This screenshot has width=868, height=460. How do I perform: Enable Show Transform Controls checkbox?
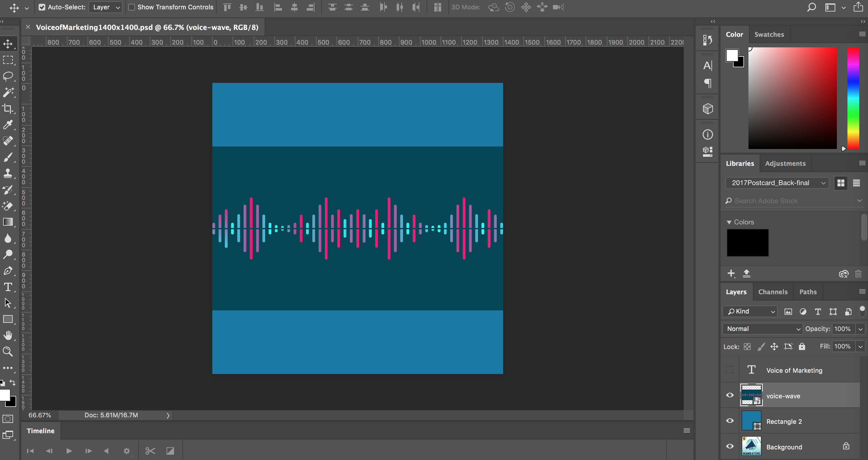(x=132, y=7)
